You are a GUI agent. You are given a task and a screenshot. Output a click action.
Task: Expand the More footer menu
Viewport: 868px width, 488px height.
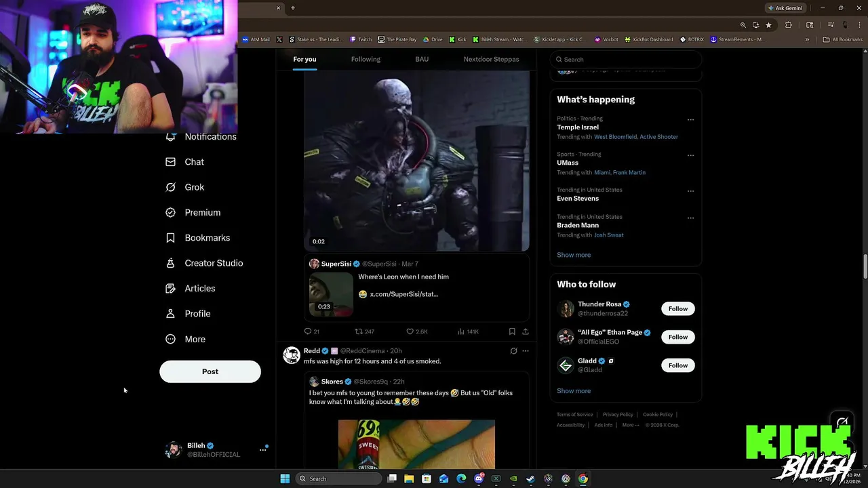630,425
